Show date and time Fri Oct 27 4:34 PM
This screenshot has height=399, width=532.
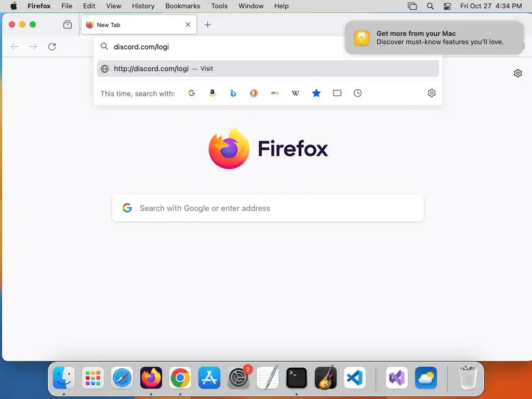pyautogui.click(x=491, y=6)
